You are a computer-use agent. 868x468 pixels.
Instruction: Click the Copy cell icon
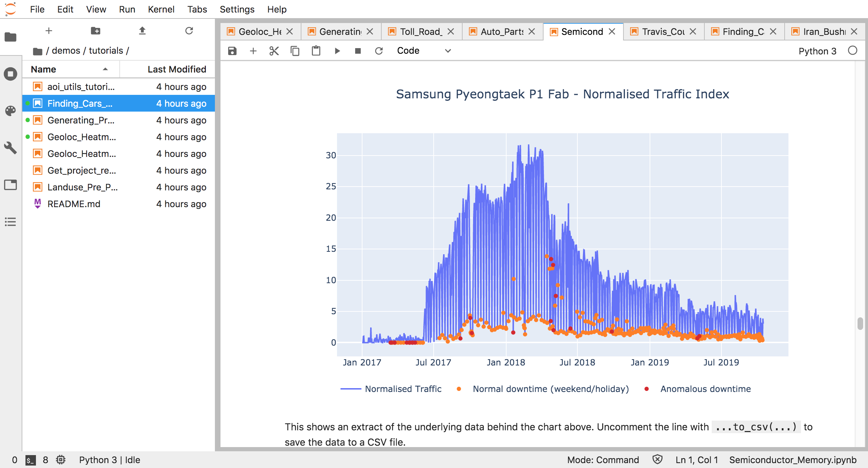pyautogui.click(x=294, y=51)
